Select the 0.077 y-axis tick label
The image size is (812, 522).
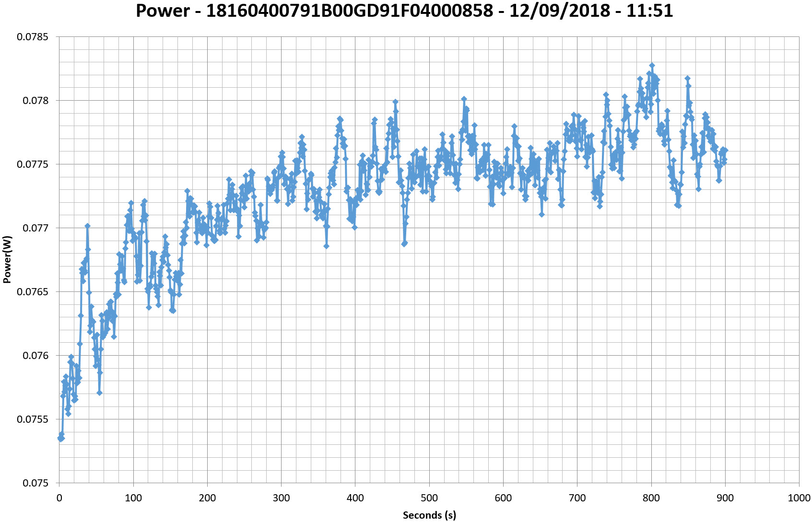click(x=35, y=228)
